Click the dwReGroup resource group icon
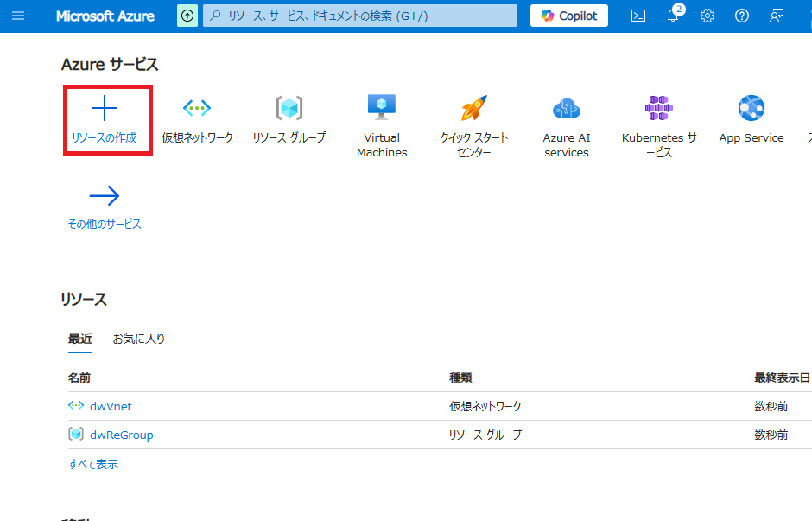This screenshot has height=521, width=812. pyautogui.click(x=76, y=434)
